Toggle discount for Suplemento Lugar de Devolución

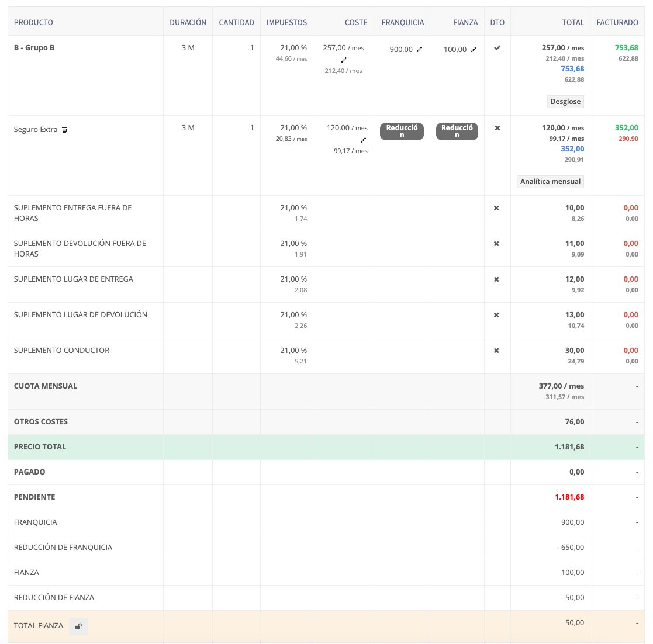coord(496,315)
